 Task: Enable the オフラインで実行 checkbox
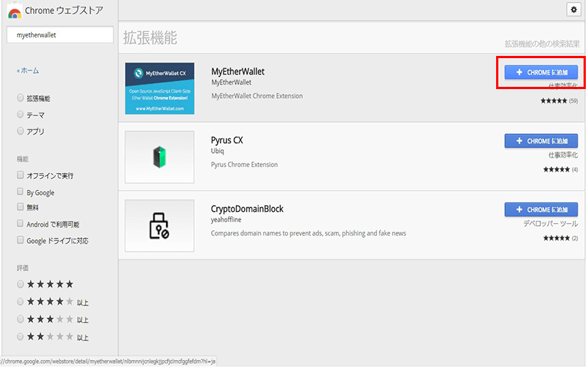pos(21,175)
